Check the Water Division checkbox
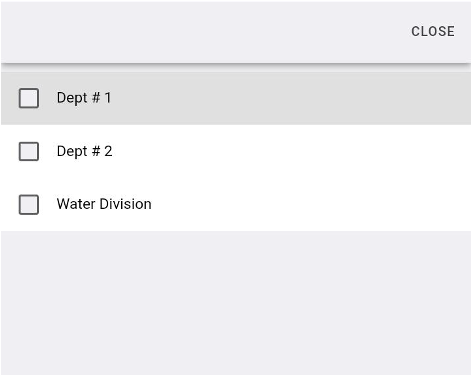This screenshot has height=376, width=472. pos(29,205)
